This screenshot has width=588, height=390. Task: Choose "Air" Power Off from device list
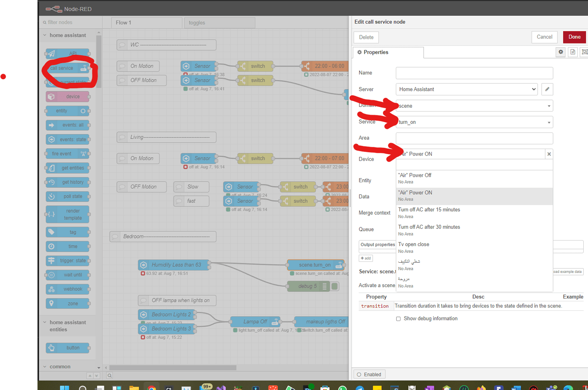coord(474,178)
